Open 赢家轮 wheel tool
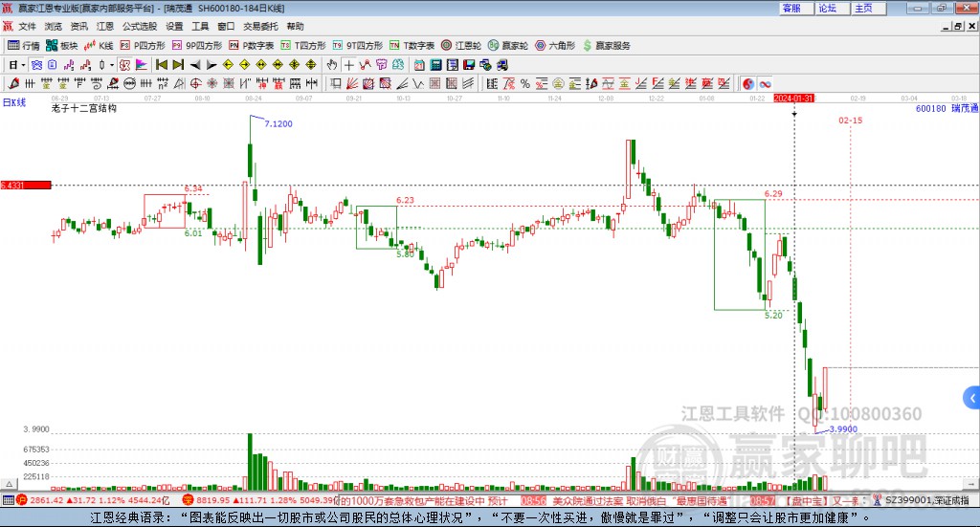 pyautogui.click(x=508, y=46)
